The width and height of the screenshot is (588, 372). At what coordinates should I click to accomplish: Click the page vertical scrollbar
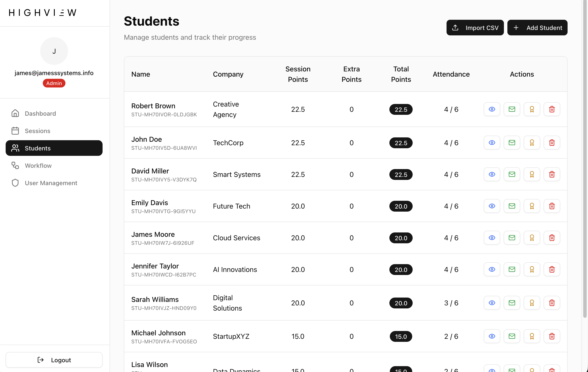(x=585, y=159)
